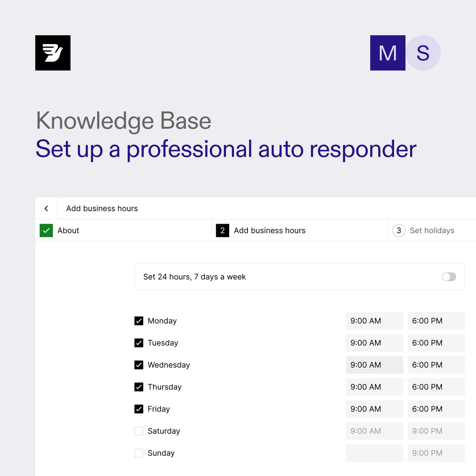Open Tuesday's end time selector
Image resolution: width=476 pixels, height=476 pixels.
[436, 343]
